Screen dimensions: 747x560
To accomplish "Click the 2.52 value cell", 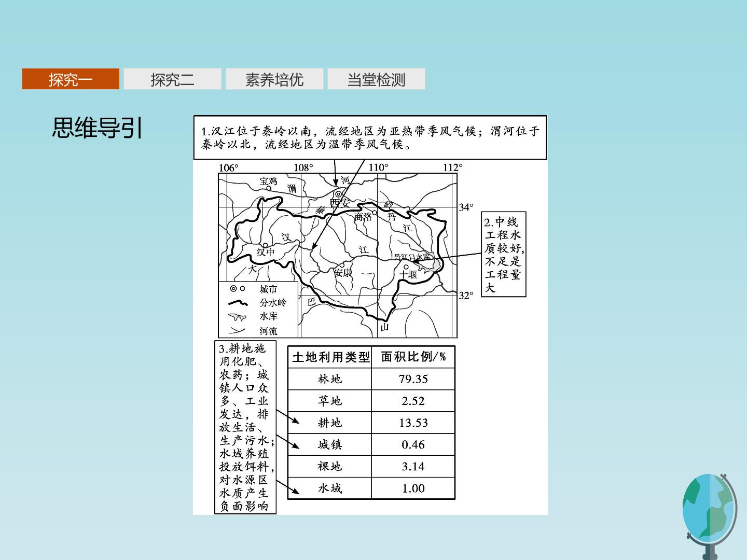I will coord(413,401).
